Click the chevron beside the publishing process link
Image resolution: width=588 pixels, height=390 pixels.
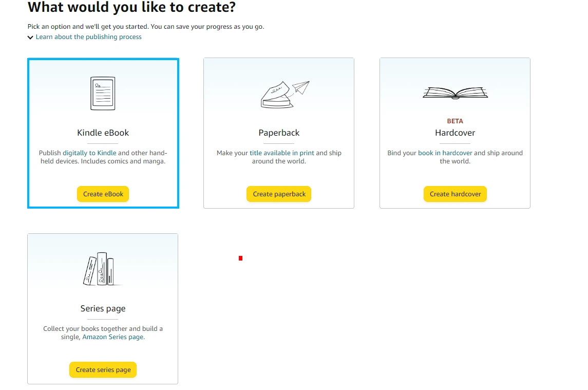tap(30, 36)
